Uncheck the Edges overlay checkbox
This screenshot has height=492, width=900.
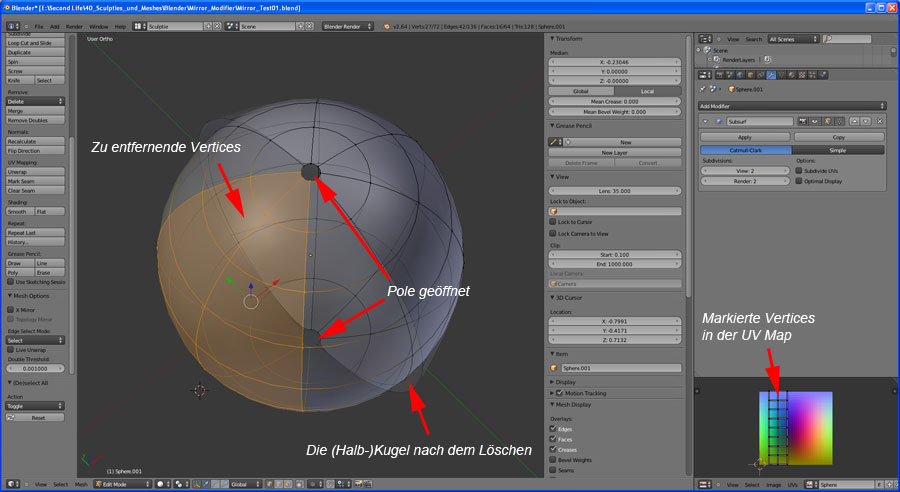pyautogui.click(x=553, y=429)
